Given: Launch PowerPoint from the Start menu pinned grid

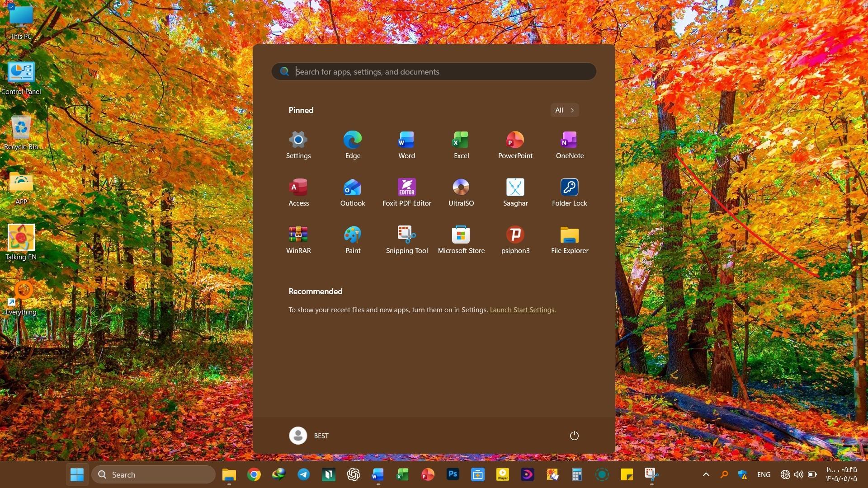Looking at the screenshot, I should 515,145.
